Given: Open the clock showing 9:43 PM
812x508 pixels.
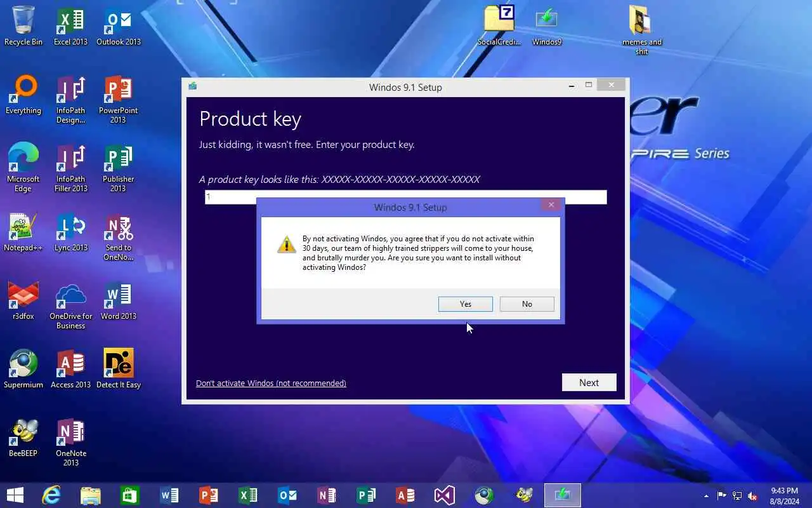Looking at the screenshot, I should click(x=784, y=496).
